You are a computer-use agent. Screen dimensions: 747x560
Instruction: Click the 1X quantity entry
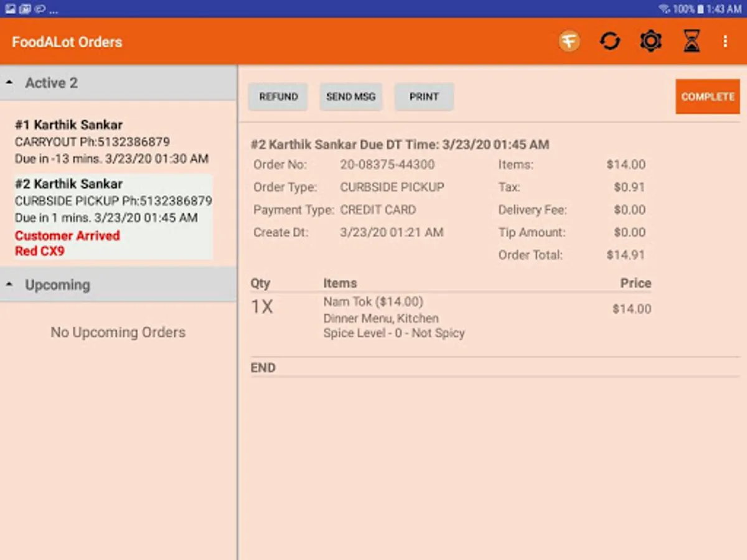261,307
